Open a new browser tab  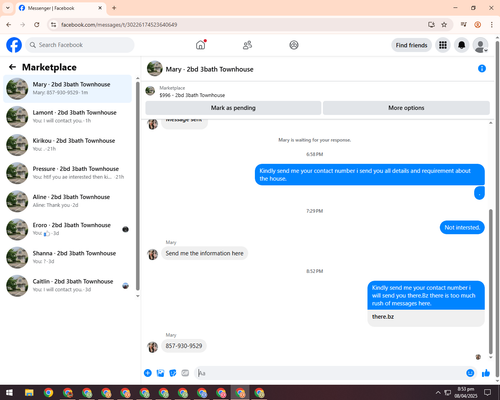114,8
